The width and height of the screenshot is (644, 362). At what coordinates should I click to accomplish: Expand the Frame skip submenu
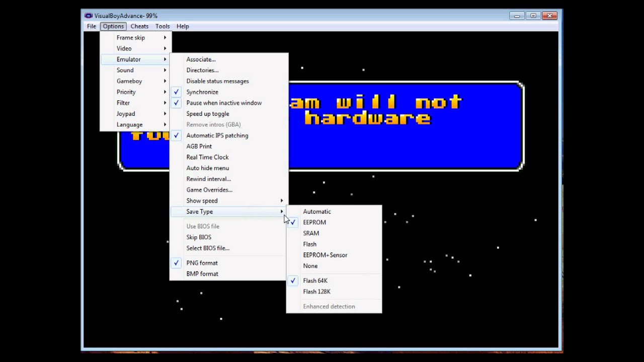[x=136, y=38]
